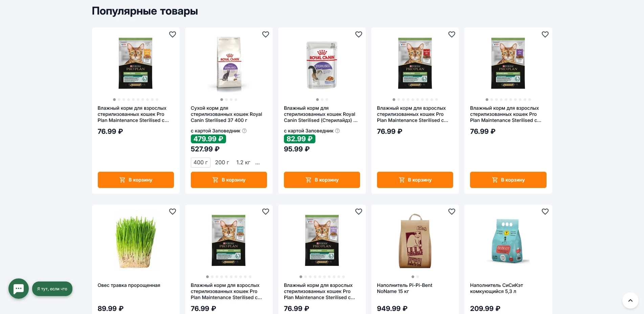Open the Наполнитель Pi-Pi-Bent NoName 15 кг title
This screenshot has width=644, height=314.
tap(404, 288)
